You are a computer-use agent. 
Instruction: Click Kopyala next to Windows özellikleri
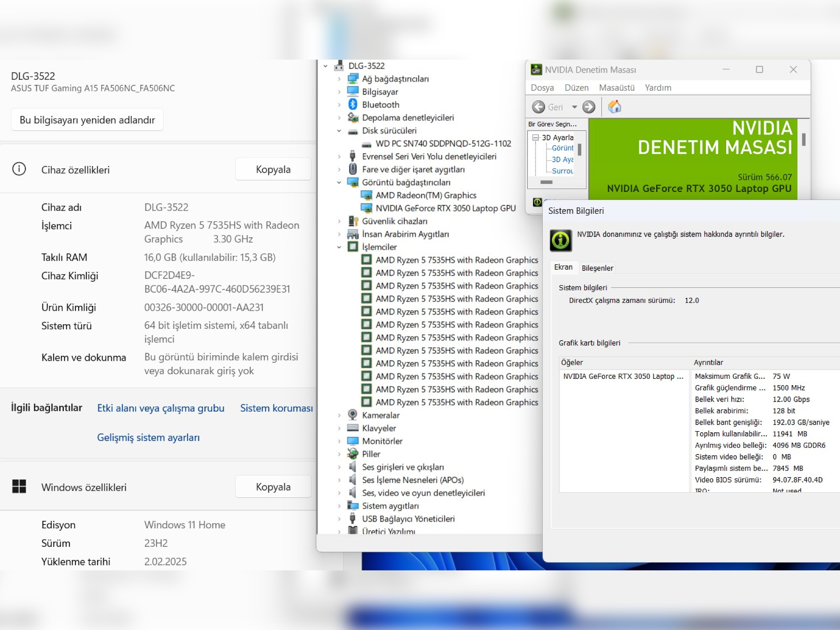click(273, 487)
